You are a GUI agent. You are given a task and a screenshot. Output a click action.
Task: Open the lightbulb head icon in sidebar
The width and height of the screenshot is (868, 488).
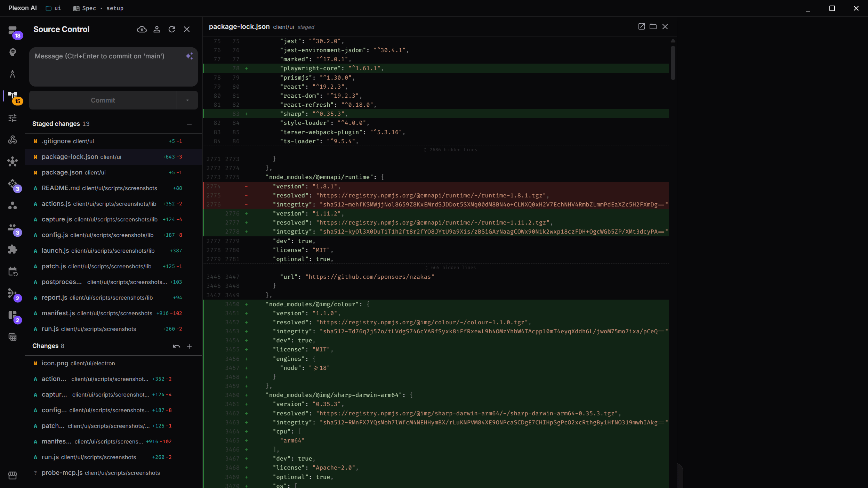pyautogui.click(x=13, y=52)
